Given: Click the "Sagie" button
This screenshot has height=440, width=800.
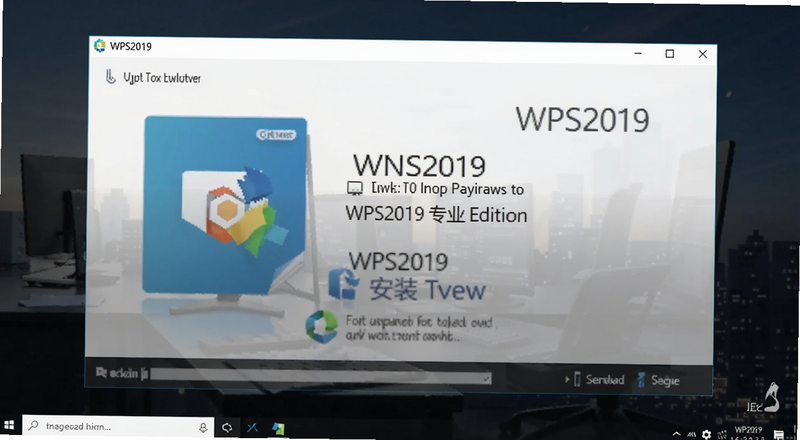Looking at the screenshot, I should point(665,380).
